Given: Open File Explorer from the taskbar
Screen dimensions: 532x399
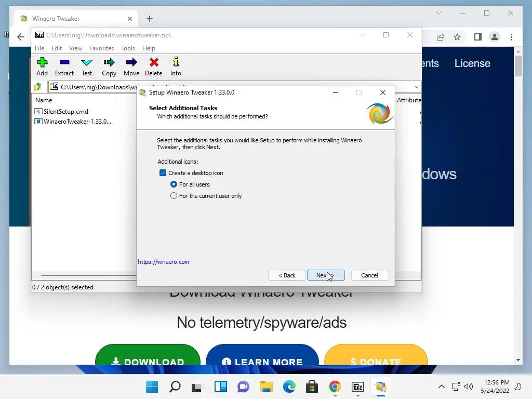Looking at the screenshot, I should [267, 387].
